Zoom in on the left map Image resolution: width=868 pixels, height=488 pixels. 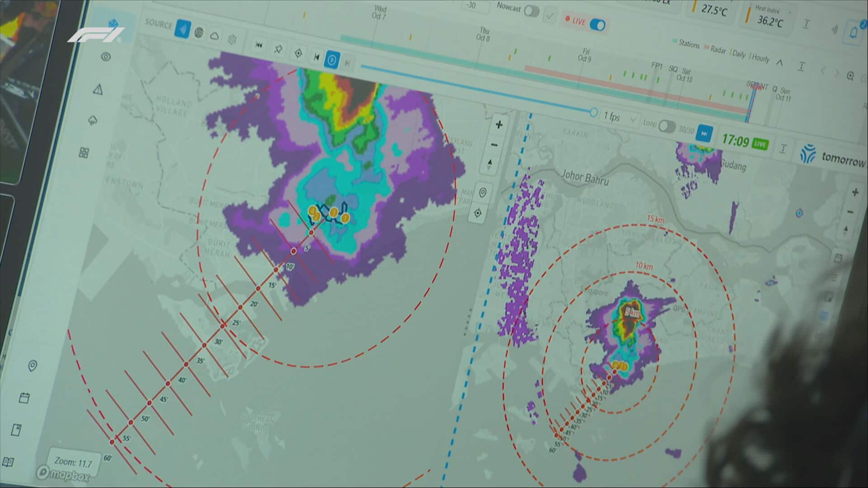pos(499,124)
